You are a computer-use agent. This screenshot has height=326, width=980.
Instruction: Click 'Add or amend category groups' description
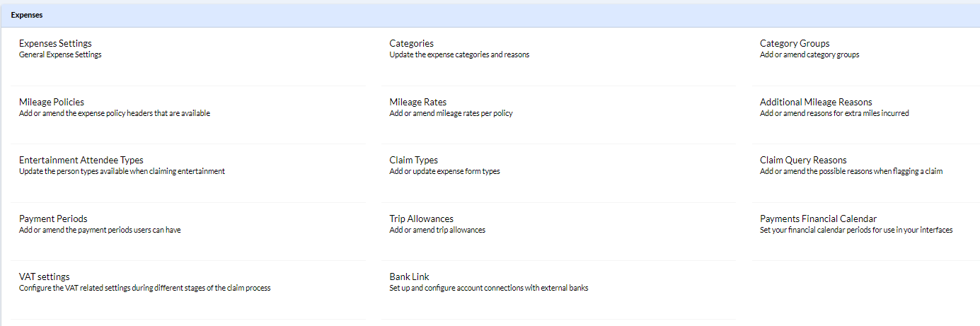(809, 55)
